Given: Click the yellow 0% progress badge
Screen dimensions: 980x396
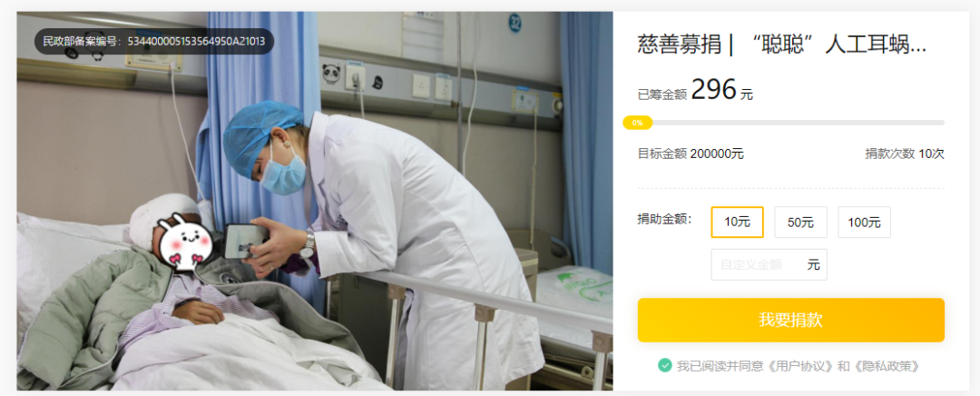Looking at the screenshot, I should coord(638,123).
